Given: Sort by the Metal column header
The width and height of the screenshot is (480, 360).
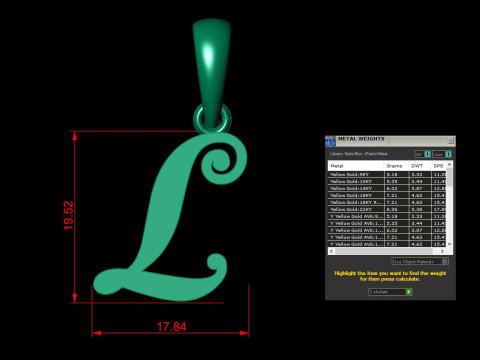Looking at the screenshot, I should [x=356, y=166].
